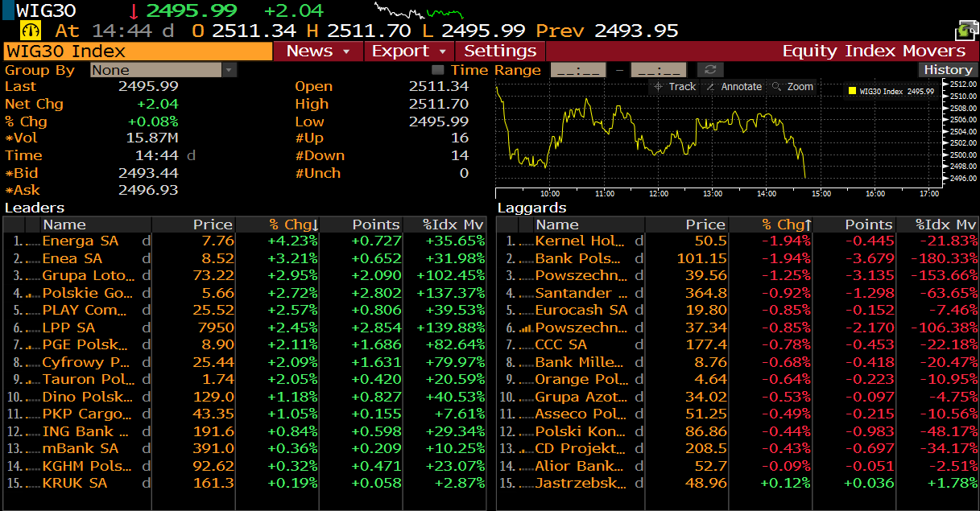980x511 pixels.
Task: Click the yellow gauge icon beside "At 14:44"
Action: coord(31,31)
